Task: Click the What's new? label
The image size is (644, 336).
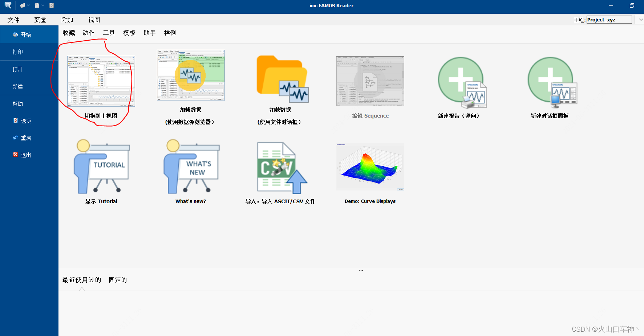Action: click(191, 201)
